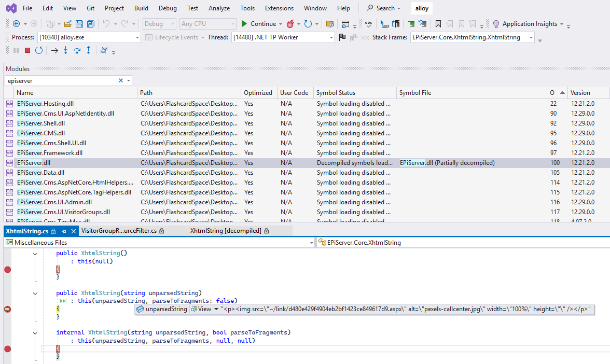Image resolution: width=610 pixels, height=364 pixels.
Task: Click the episerver module filter search box
Action: point(62,80)
